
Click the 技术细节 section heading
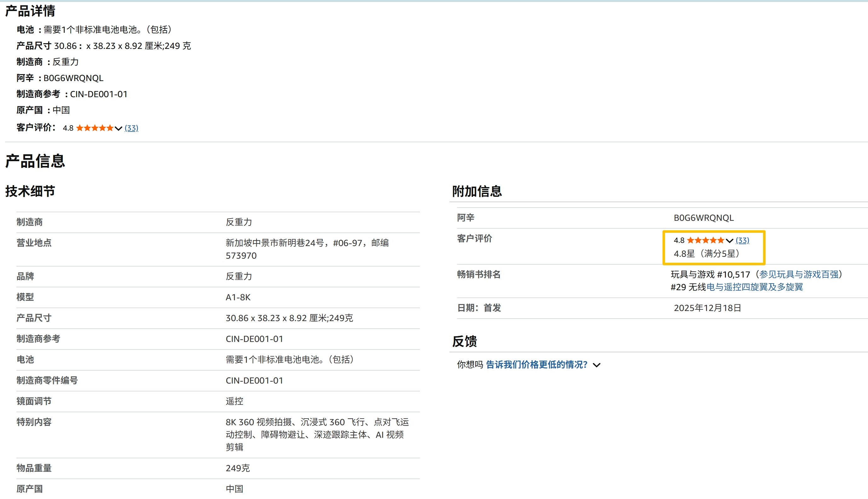pos(30,191)
